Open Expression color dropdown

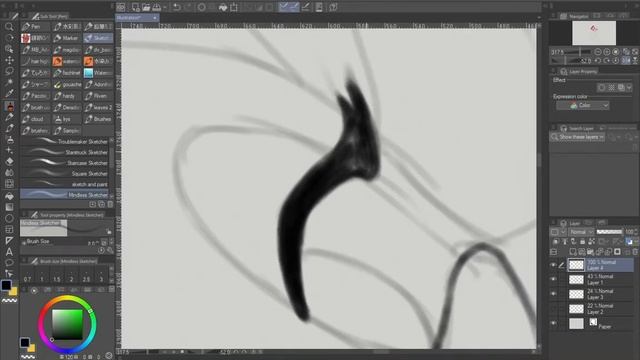pyautogui.click(x=582, y=105)
